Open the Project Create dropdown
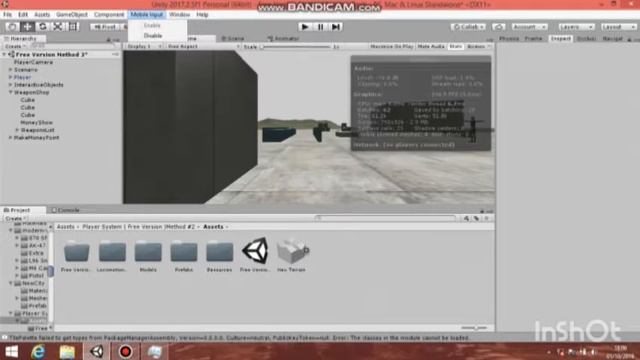640x360 pixels. pyautogui.click(x=15, y=218)
